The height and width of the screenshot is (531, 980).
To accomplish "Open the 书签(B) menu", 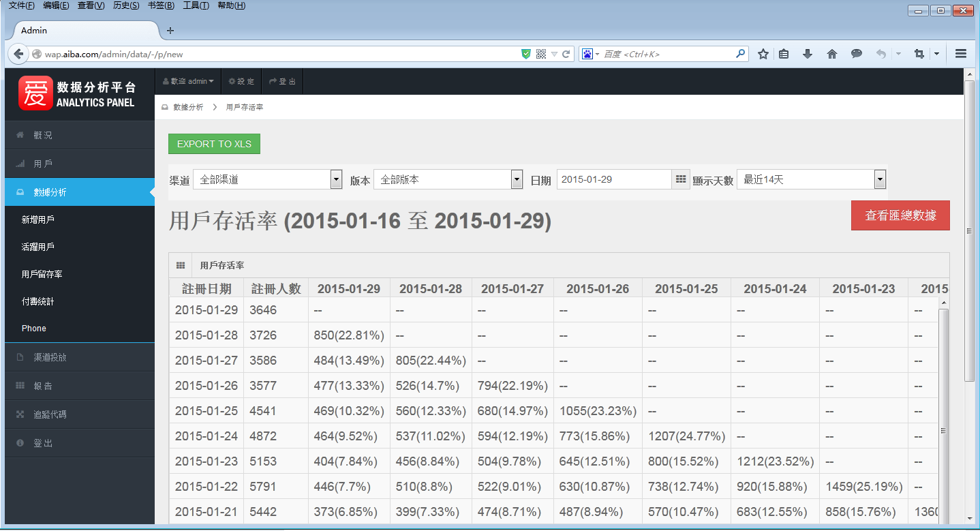I will [161, 5].
